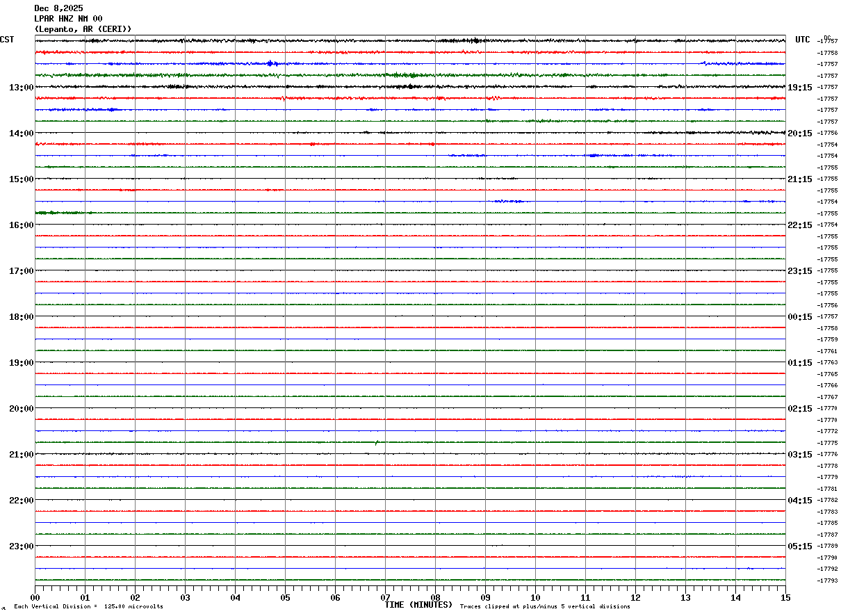Select the 15:00 CST row label
This screenshot has width=841, height=616.
pyautogui.click(x=22, y=179)
